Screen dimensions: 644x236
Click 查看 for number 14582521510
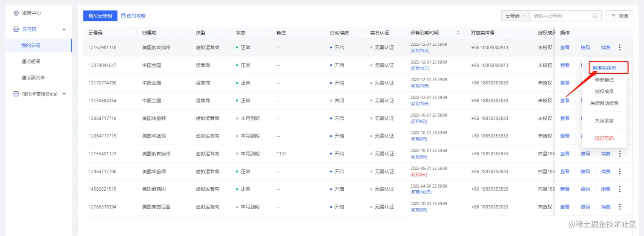[x=565, y=189]
